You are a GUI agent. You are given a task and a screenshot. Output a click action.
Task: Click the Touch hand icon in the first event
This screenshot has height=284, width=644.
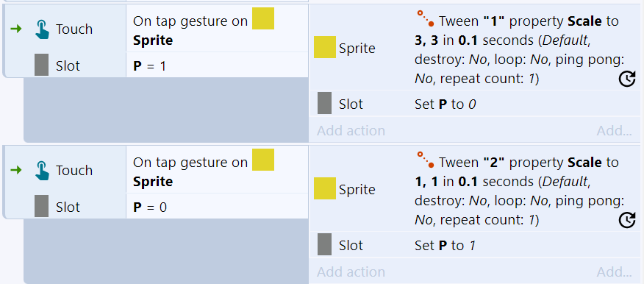click(x=42, y=29)
